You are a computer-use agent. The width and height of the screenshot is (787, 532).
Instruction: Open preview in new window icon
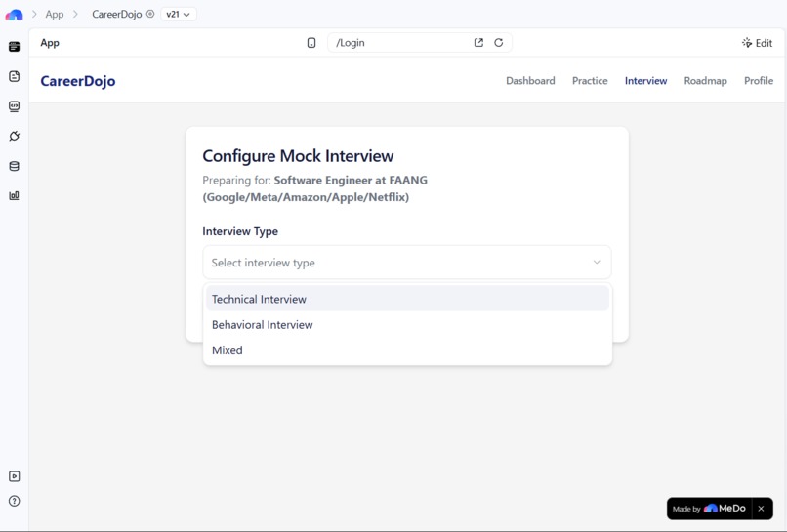click(478, 43)
